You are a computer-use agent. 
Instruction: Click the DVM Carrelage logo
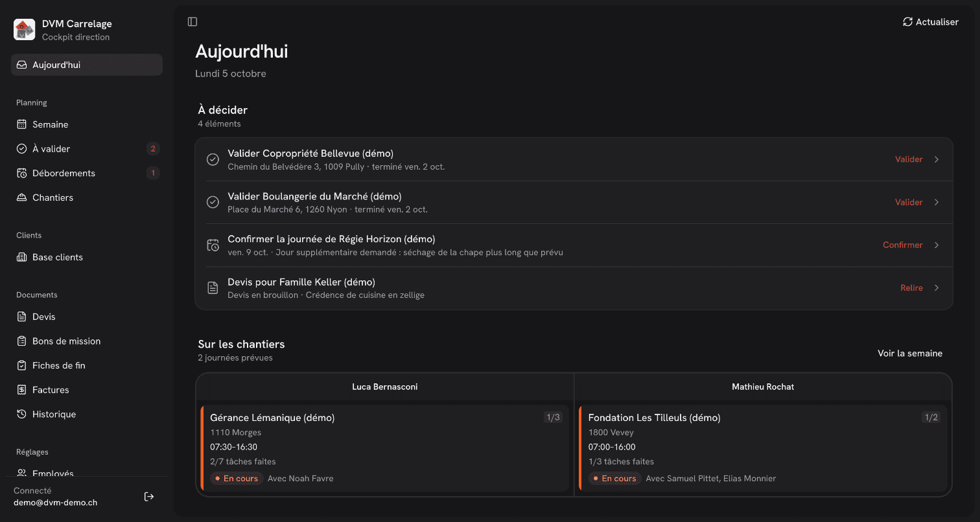tap(24, 30)
